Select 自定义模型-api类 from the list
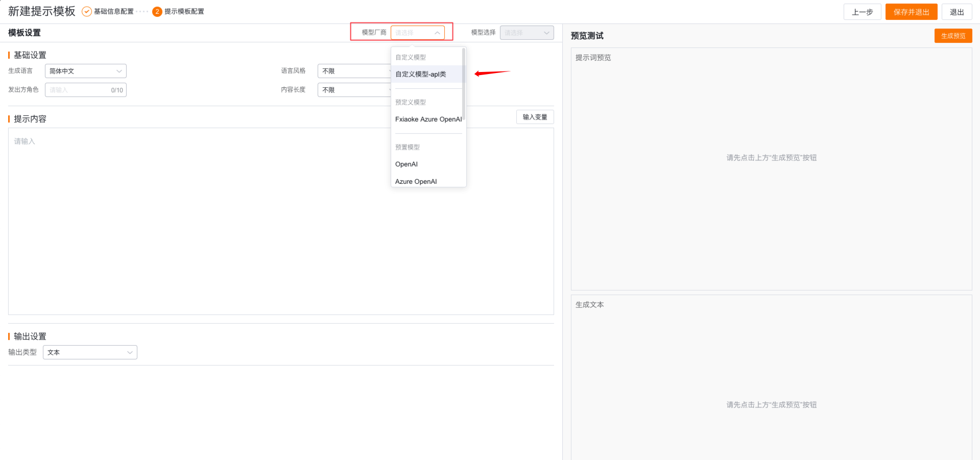The height and width of the screenshot is (460, 980). (x=421, y=75)
